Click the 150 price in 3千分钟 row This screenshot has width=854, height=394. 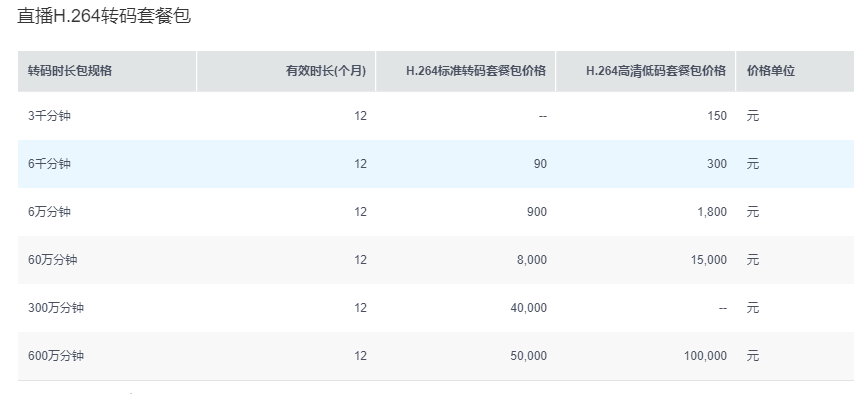[x=717, y=116]
